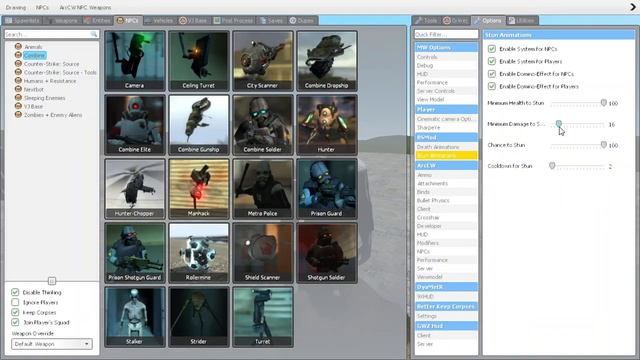Open Death Animations options
Viewport: 640px width, 360px height.
[x=446, y=147]
